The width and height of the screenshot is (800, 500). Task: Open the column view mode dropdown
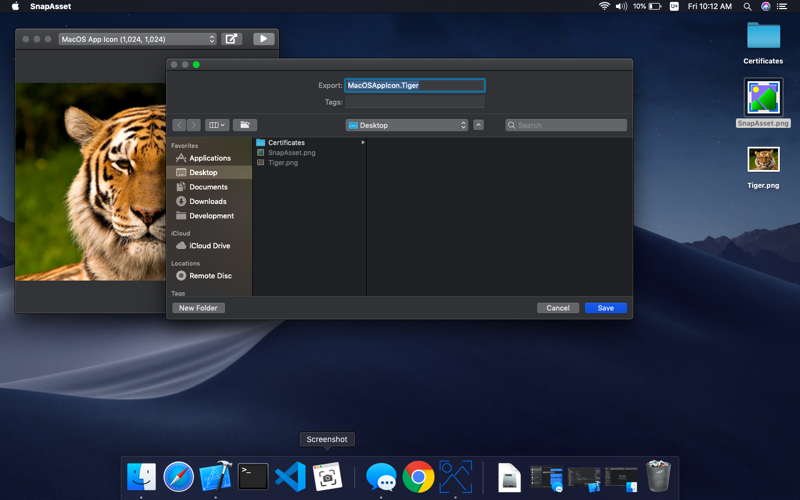[x=217, y=125]
